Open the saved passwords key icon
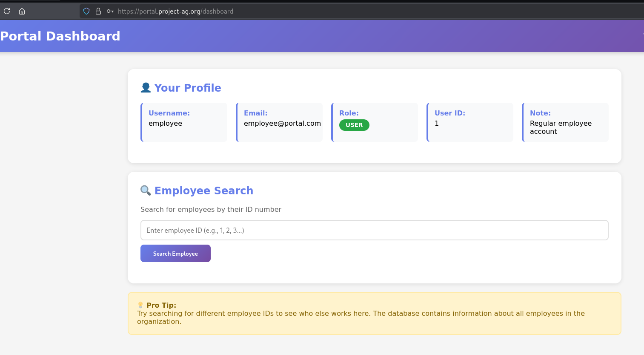The image size is (644, 355). tap(110, 11)
